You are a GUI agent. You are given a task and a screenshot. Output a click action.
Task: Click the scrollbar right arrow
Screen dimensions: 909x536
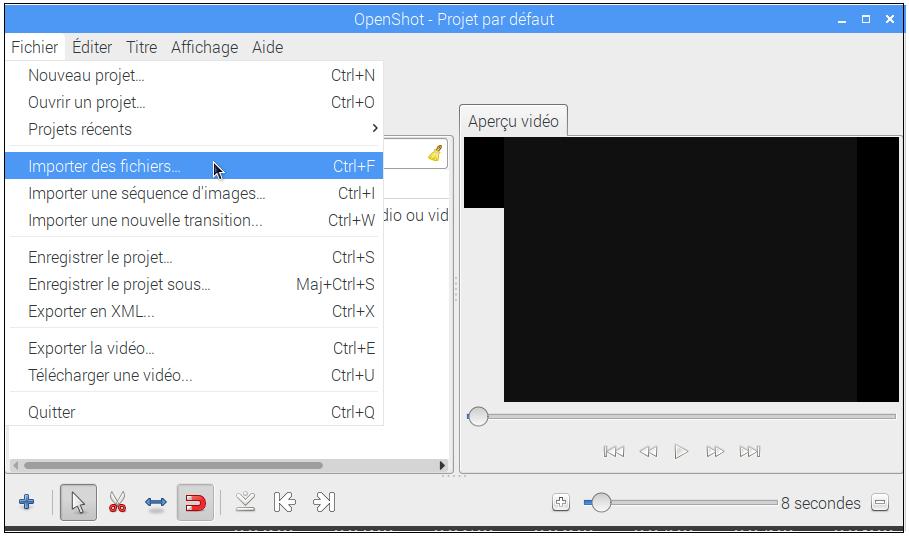click(442, 465)
